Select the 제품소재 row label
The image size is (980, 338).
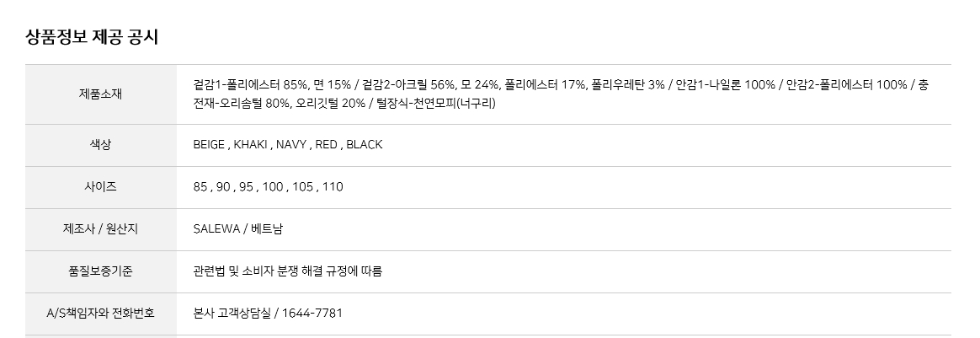point(101,94)
